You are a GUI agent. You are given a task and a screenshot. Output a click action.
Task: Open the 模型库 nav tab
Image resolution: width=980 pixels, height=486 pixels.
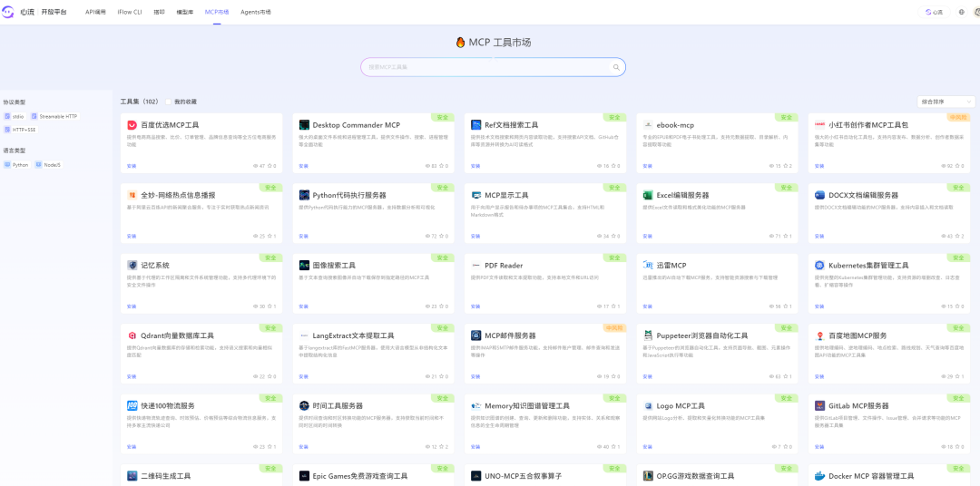click(x=185, y=12)
